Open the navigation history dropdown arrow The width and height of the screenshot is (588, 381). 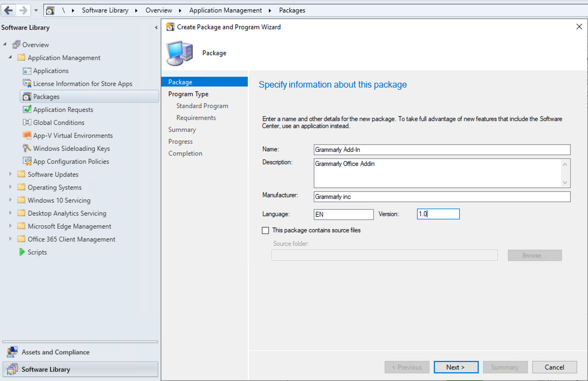point(36,10)
